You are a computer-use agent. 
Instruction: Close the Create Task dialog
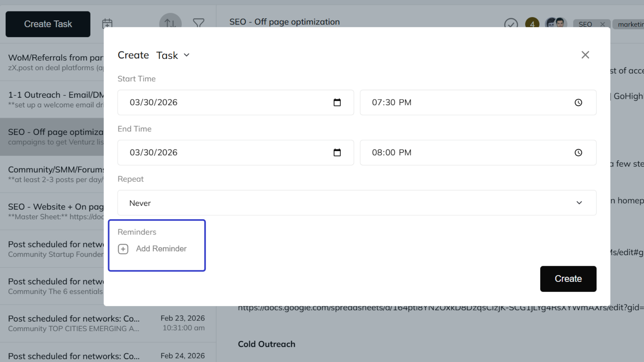point(585,55)
